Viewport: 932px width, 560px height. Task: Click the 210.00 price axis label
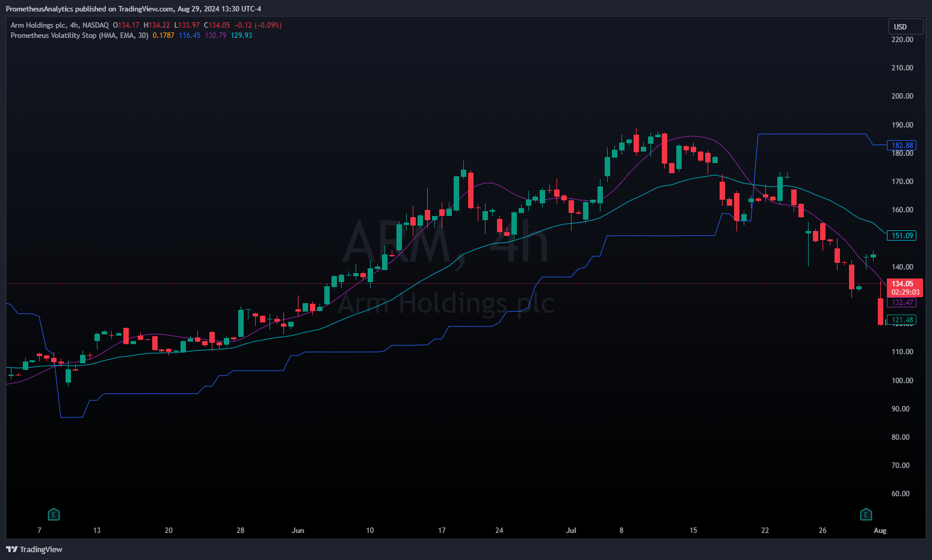tap(902, 68)
